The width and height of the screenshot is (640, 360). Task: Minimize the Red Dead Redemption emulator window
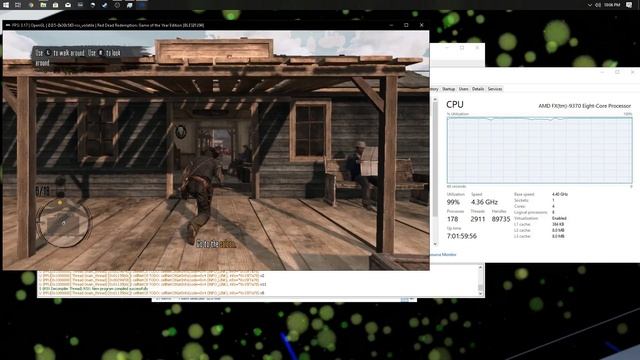coord(391,25)
